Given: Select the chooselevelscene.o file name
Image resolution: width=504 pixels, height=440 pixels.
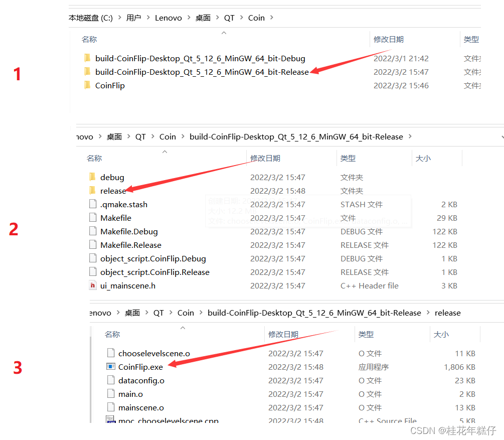Looking at the screenshot, I should coord(154,354).
